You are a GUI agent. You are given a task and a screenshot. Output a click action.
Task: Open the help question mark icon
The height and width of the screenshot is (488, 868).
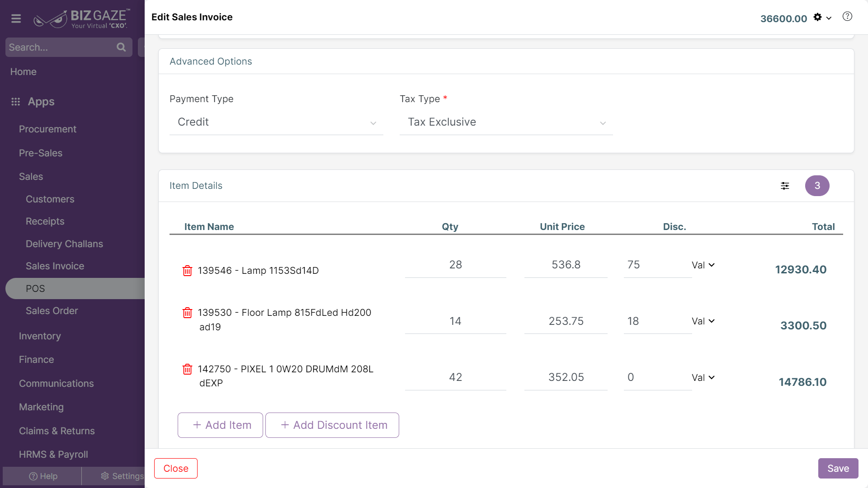[847, 17]
